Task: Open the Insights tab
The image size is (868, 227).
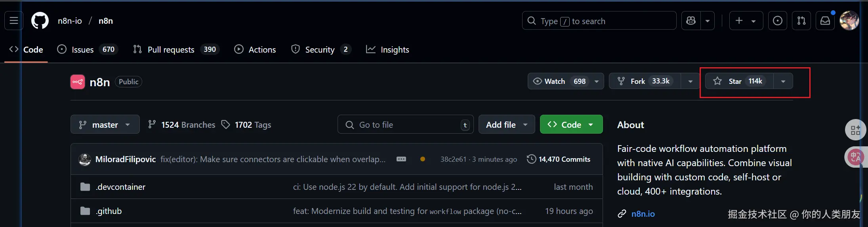Action: point(387,49)
